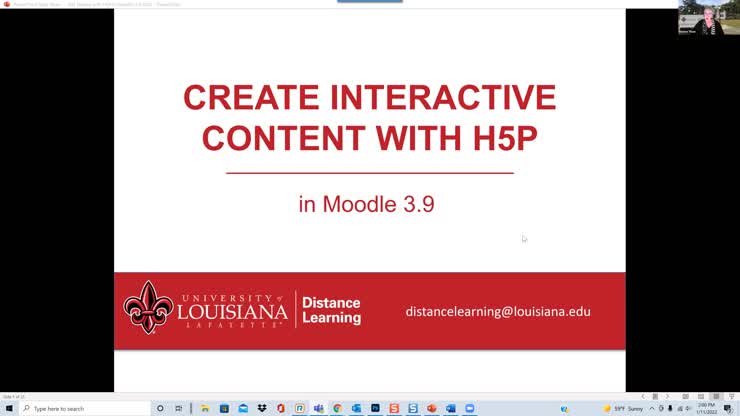Open Snagit Editor blue S icon

[413, 408]
